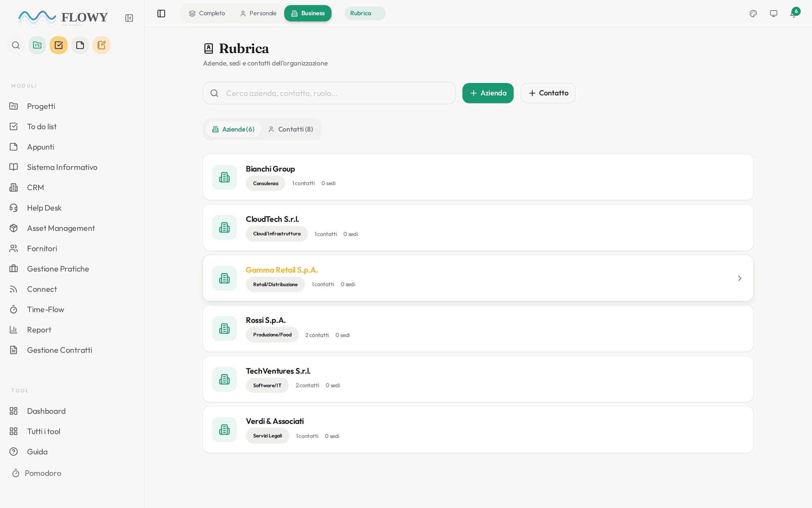The height and width of the screenshot is (508, 812).
Task: Click the Consulenza tag on Bianchi Group
Action: pyautogui.click(x=265, y=183)
